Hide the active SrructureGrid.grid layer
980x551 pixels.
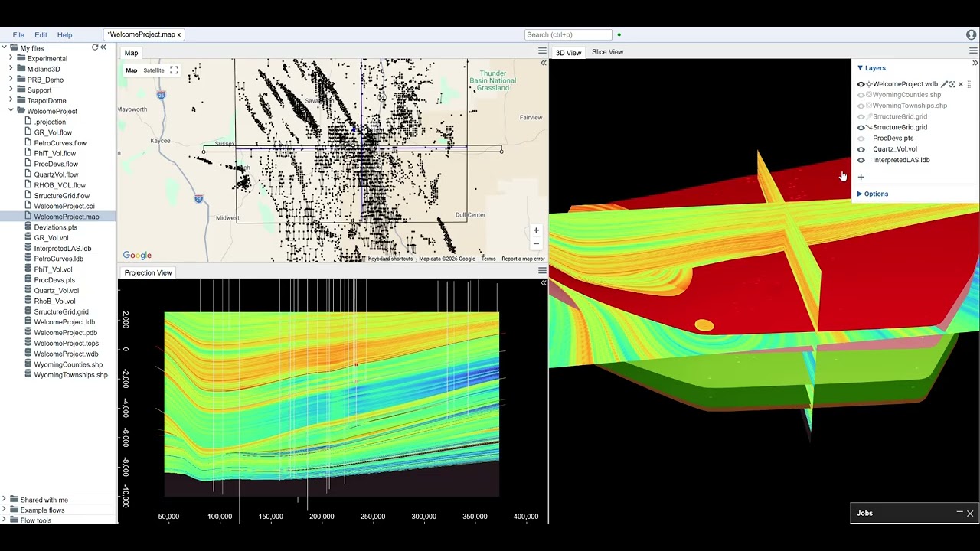(x=861, y=128)
